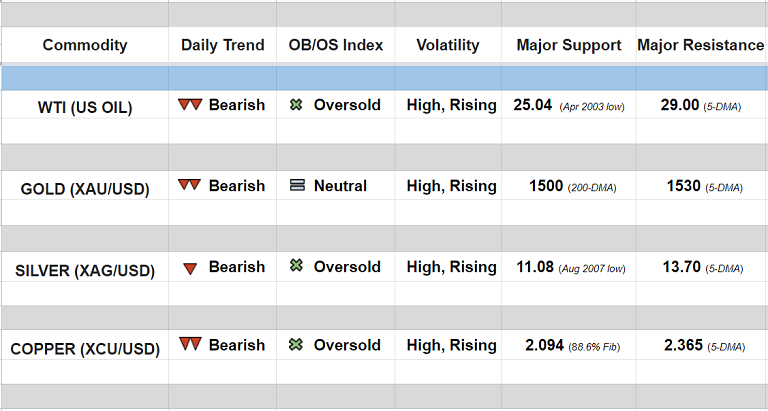This screenshot has height=411, width=768.
Task: Click the Gold double red bearish arrows
Action: click(190, 186)
